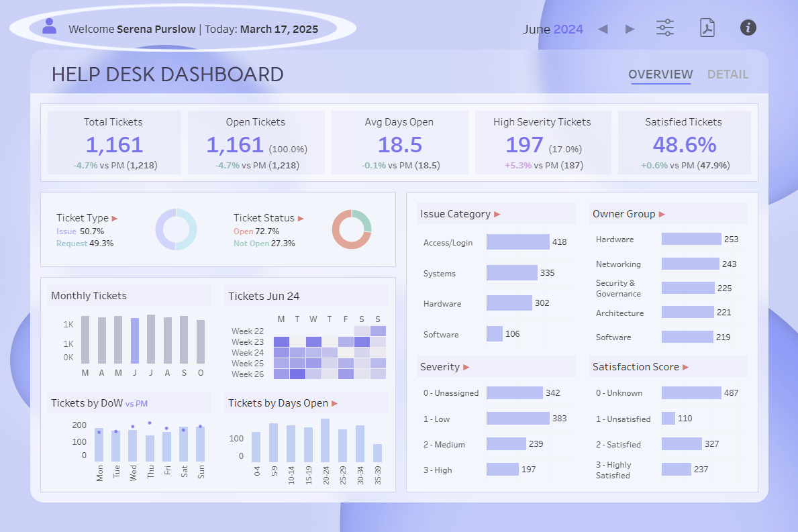Viewport: 798px width, 532px height.
Task: Select the Systems bar with 335
Action: coord(512,272)
